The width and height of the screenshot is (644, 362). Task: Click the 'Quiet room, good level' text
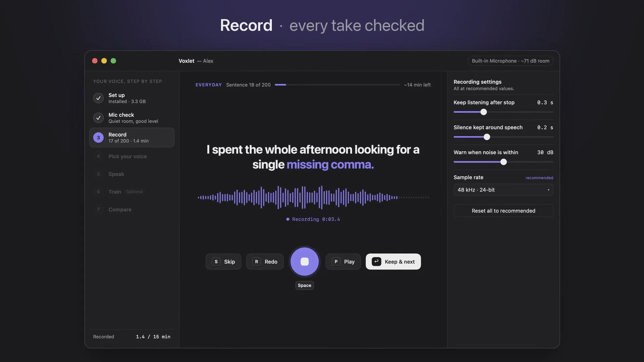[133, 121]
